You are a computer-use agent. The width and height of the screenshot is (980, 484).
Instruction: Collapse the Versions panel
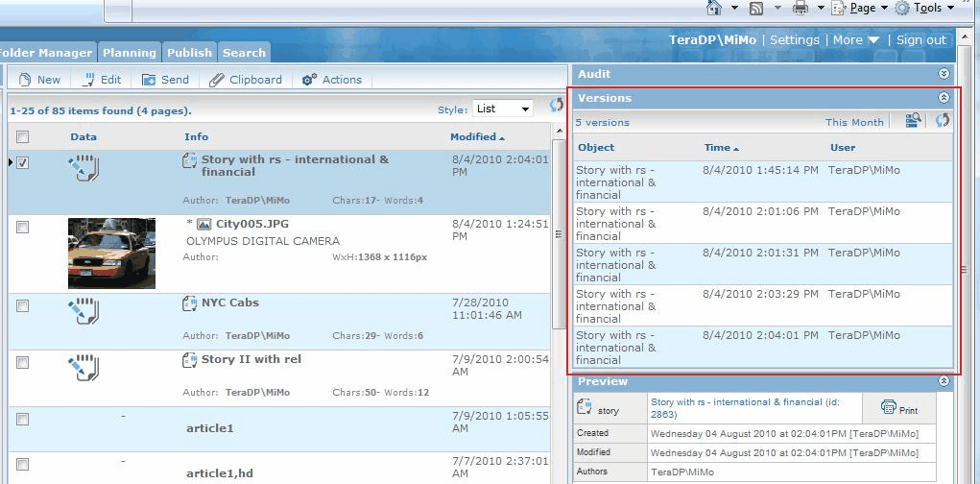point(944,98)
